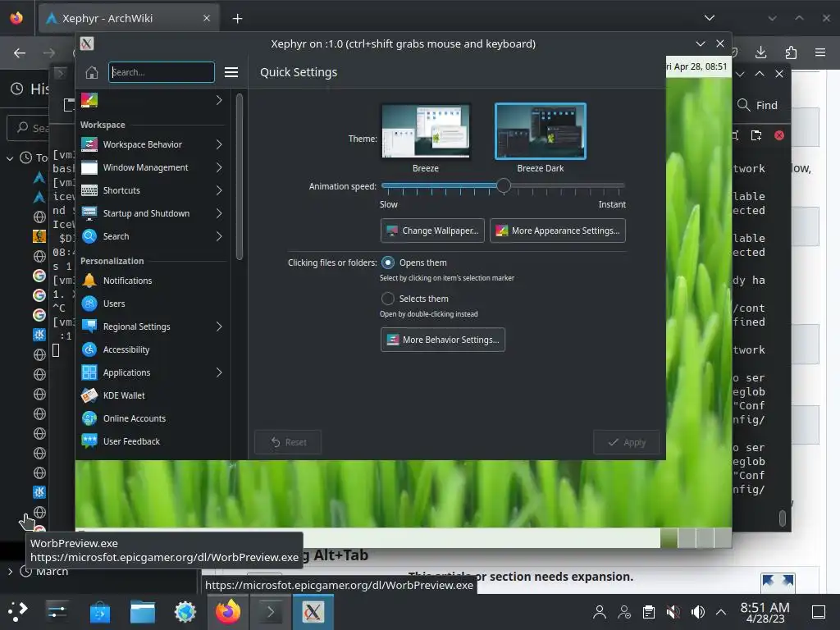The height and width of the screenshot is (630, 840).
Task: Open KDE Wallet settings
Action: tap(152, 396)
